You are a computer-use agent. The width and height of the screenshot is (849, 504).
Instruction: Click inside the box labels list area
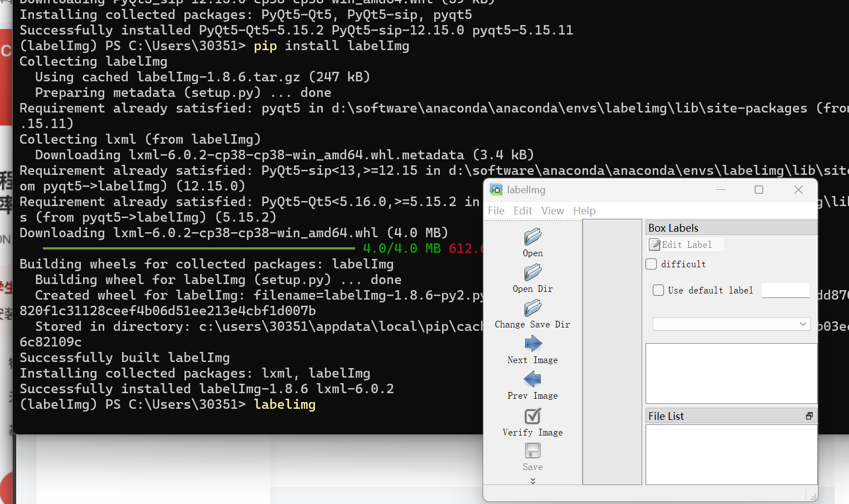(x=731, y=373)
